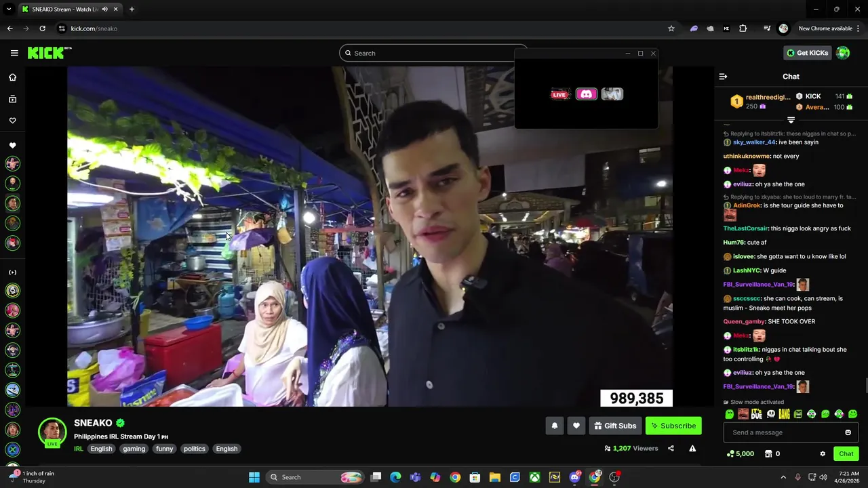Open realthreedigi top gifter entry
This screenshot has width=868, height=488.
[759, 102]
